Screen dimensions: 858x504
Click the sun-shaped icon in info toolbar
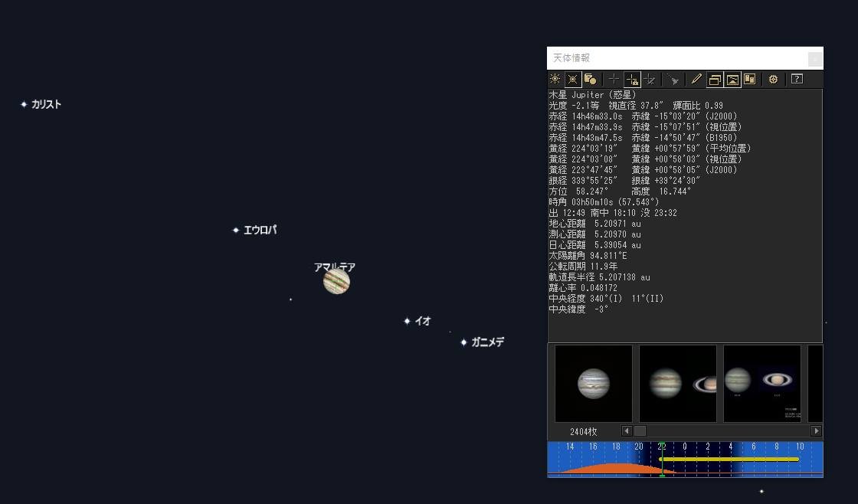(555, 80)
